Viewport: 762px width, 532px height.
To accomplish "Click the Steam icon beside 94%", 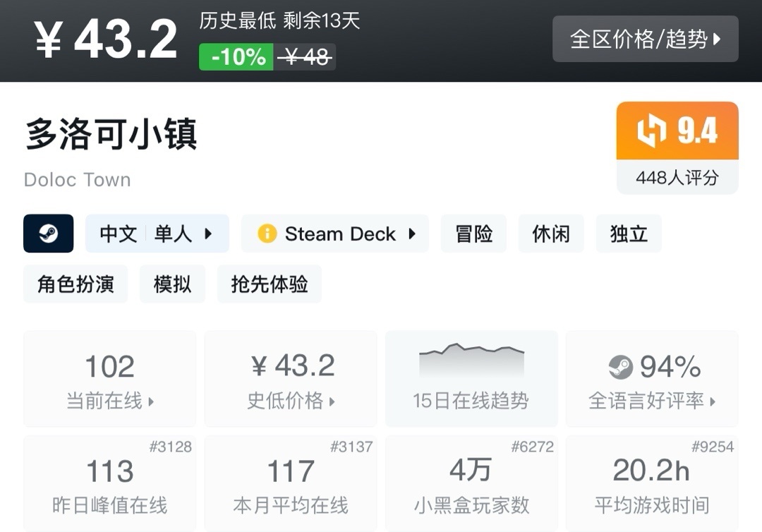I will coord(620,367).
